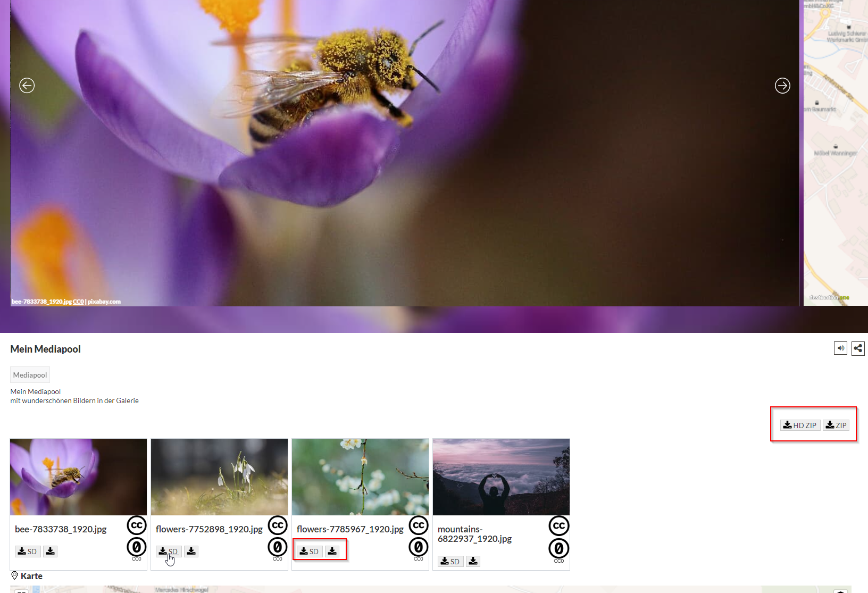Download flowers-7785967_1920.jpg SD version

click(309, 552)
